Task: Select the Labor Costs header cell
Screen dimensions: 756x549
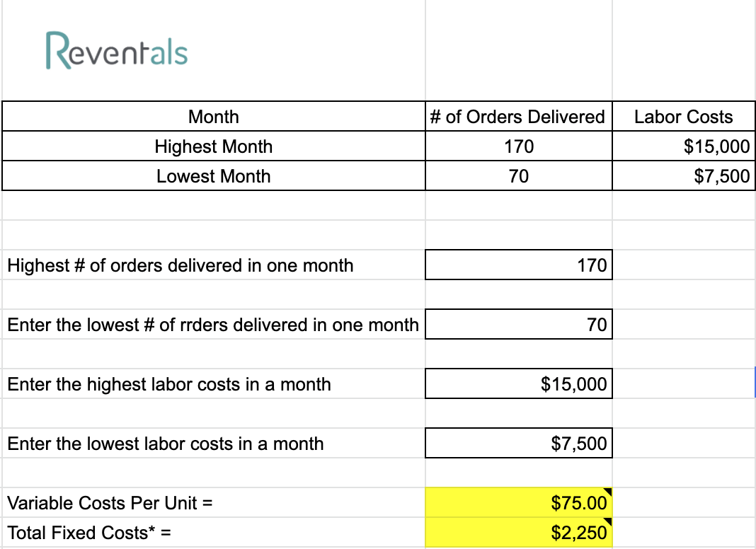Action: pos(683,117)
